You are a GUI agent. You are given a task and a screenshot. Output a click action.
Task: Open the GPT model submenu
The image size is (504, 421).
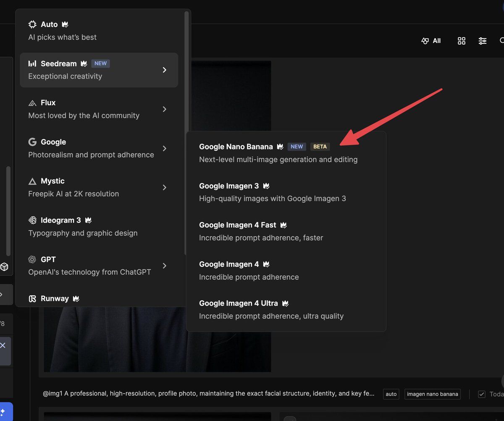[99, 266]
